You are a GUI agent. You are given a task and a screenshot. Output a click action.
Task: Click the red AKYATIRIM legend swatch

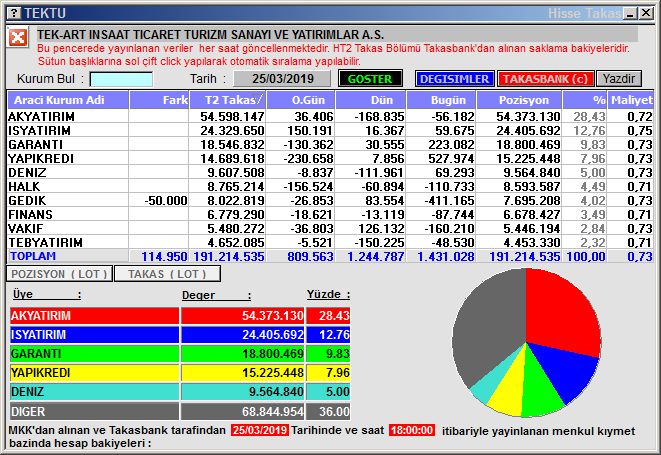point(94,316)
